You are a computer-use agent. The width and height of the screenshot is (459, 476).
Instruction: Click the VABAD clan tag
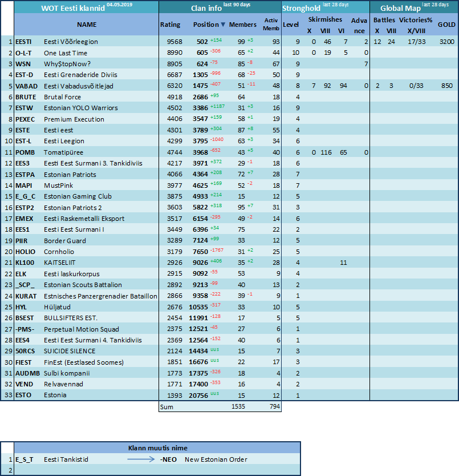click(27, 86)
